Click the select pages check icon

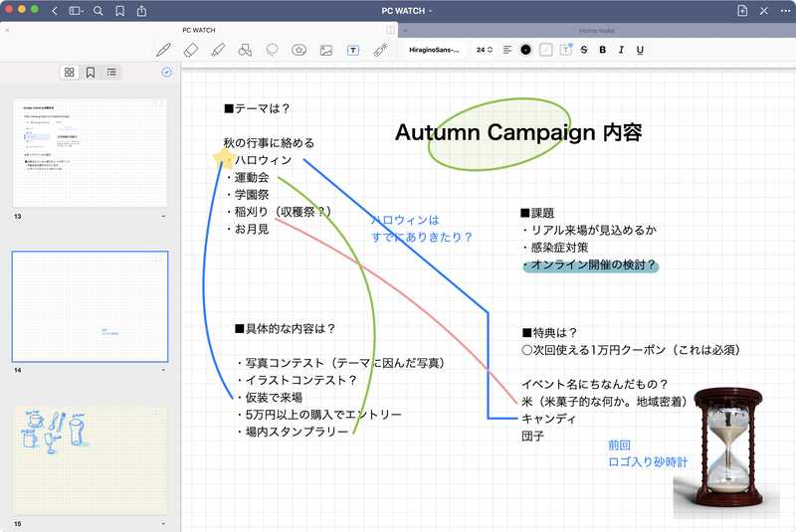click(x=166, y=72)
